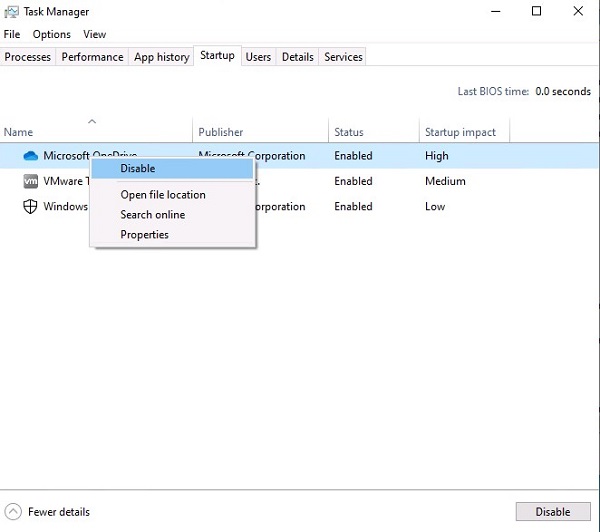Viewport: 600px width, 532px height.
Task: Minimize the Task Manager window
Action: pyautogui.click(x=496, y=11)
